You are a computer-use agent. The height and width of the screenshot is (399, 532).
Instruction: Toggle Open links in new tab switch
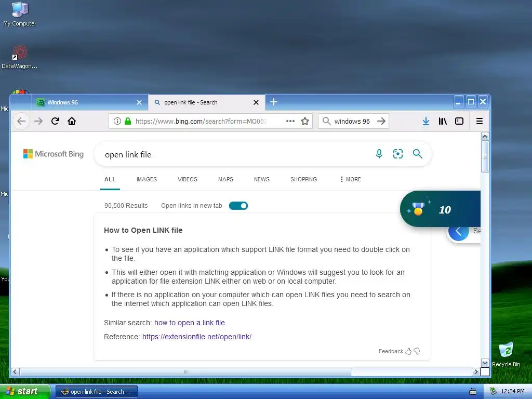(x=238, y=206)
